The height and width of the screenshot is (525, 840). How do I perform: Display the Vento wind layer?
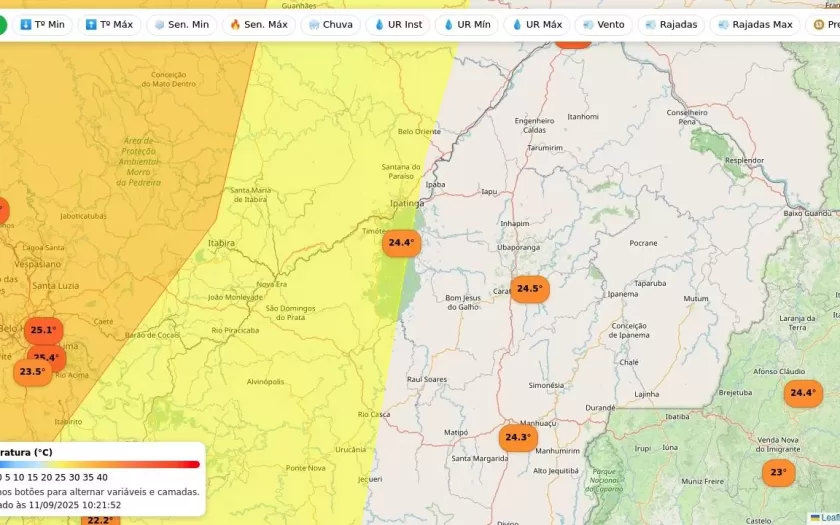tap(603, 24)
